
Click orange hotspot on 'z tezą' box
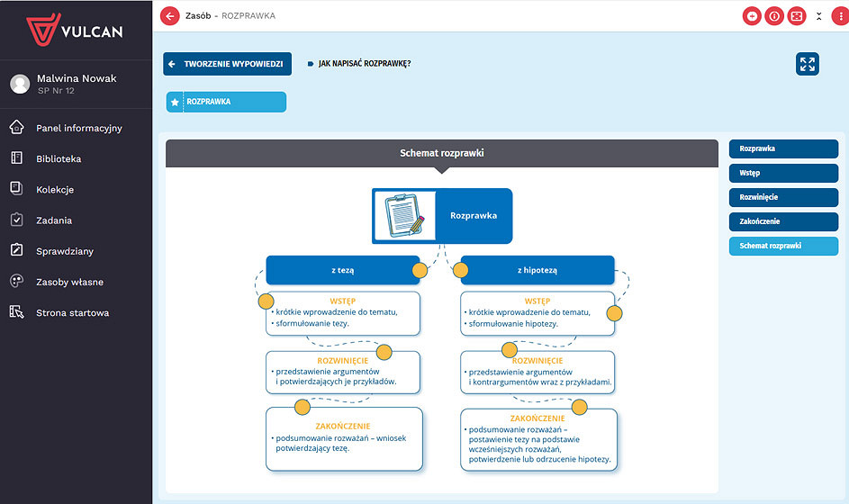(420, 270)
